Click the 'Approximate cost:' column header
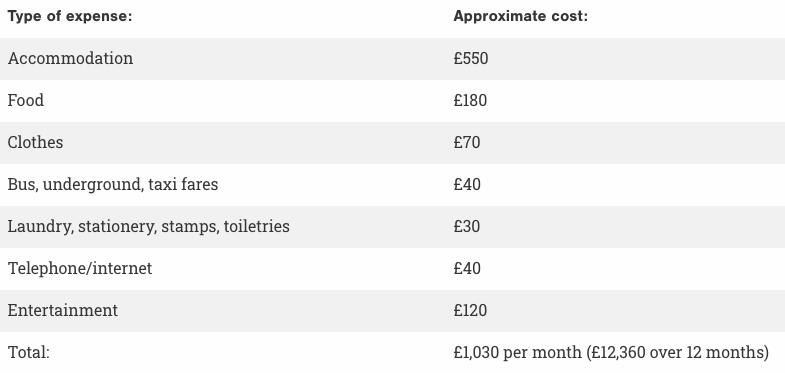This screenshot has width=785, height=373. point(521,17)
